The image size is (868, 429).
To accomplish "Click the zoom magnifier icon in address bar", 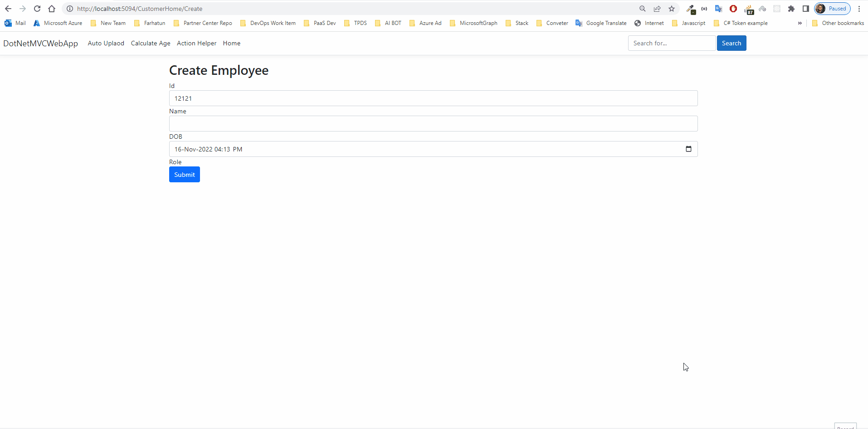I will point(643,9).
